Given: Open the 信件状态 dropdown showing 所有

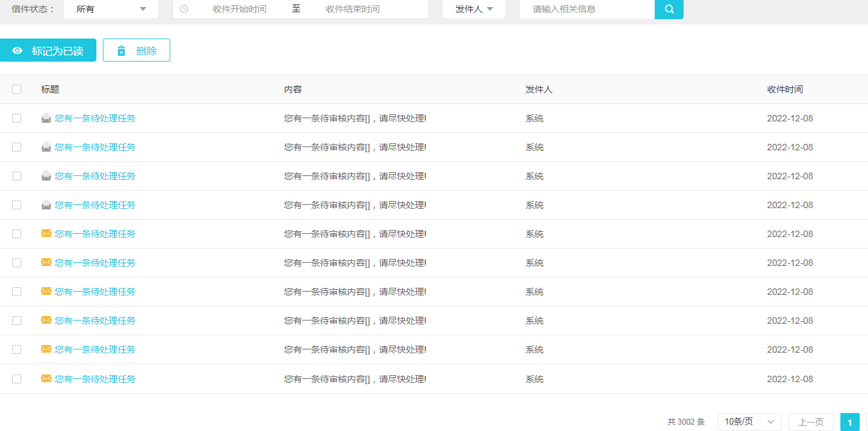Looking at the screenshot, I should (111, 9).
